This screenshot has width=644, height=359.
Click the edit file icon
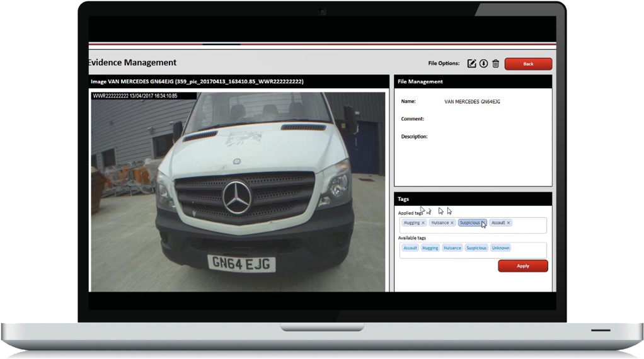coord(471,63)
